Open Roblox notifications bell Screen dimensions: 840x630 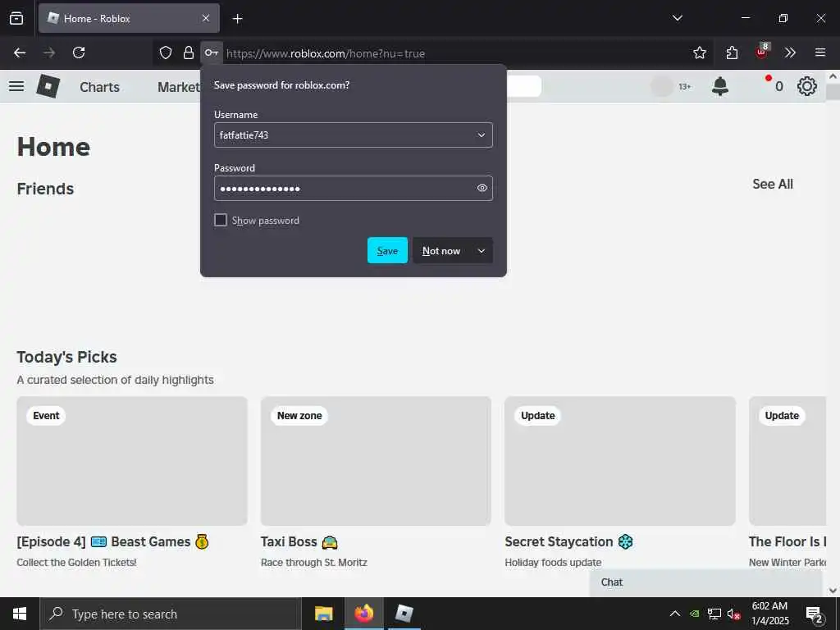click(x=720, y=85)
